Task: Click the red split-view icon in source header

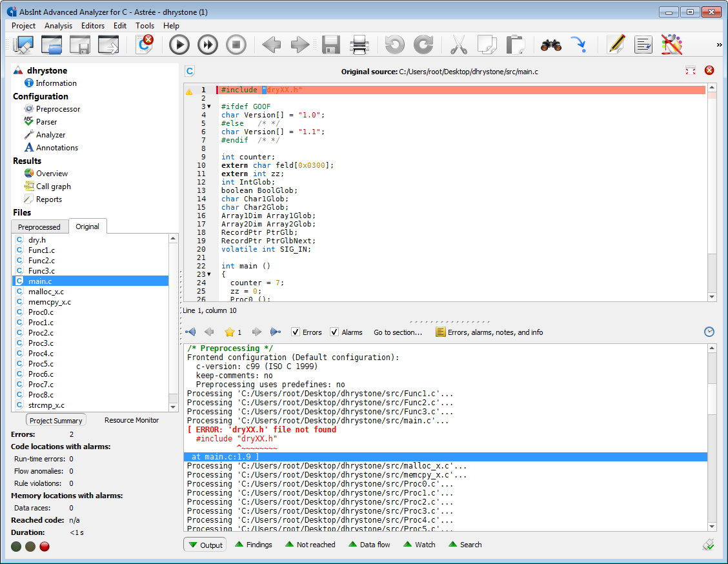Action: click(x=691, y=70)
